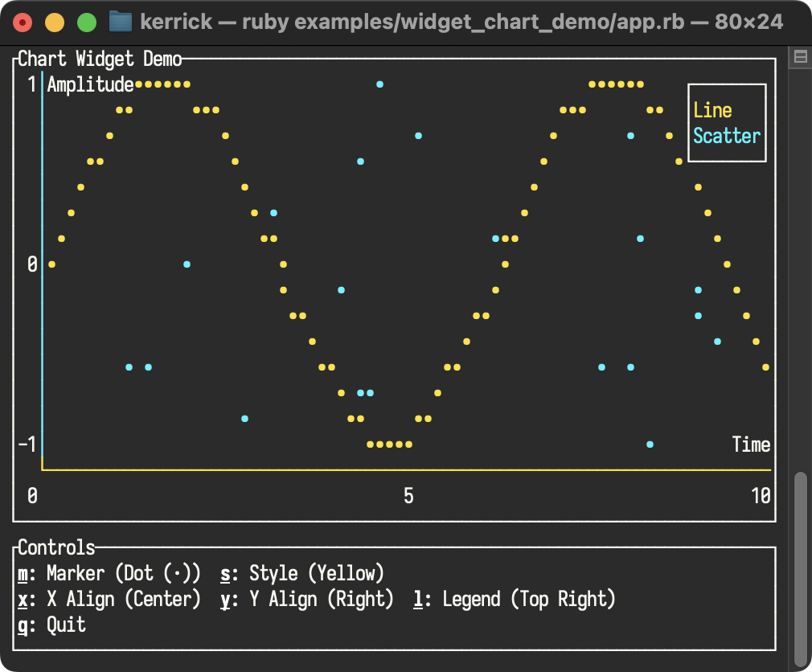812x672 pixels.
Task: Click the x-axis label '0' at bottom
Action: coord(32,496)
